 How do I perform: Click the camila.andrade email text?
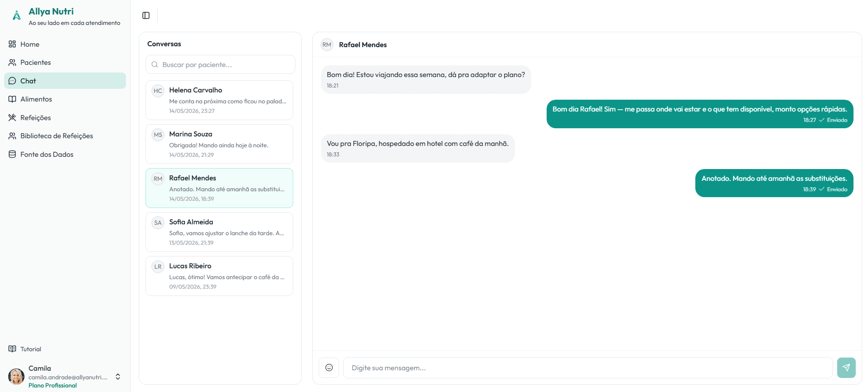pos(68,377)
